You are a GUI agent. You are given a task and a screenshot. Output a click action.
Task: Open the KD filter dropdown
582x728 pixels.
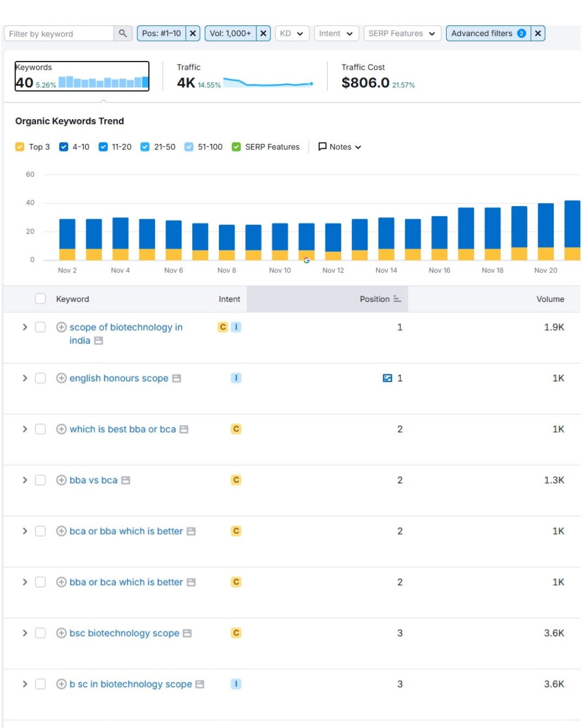pyautogui.click(x=292, y=33)
